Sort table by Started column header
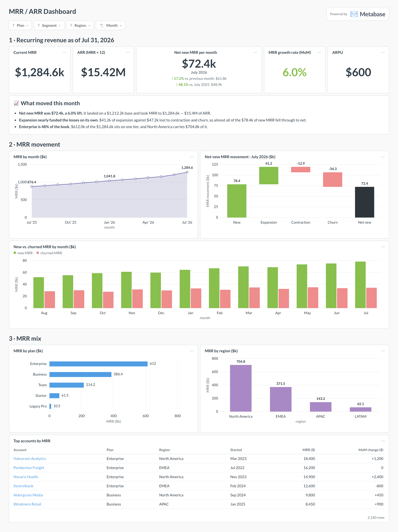 click(236, 450)
